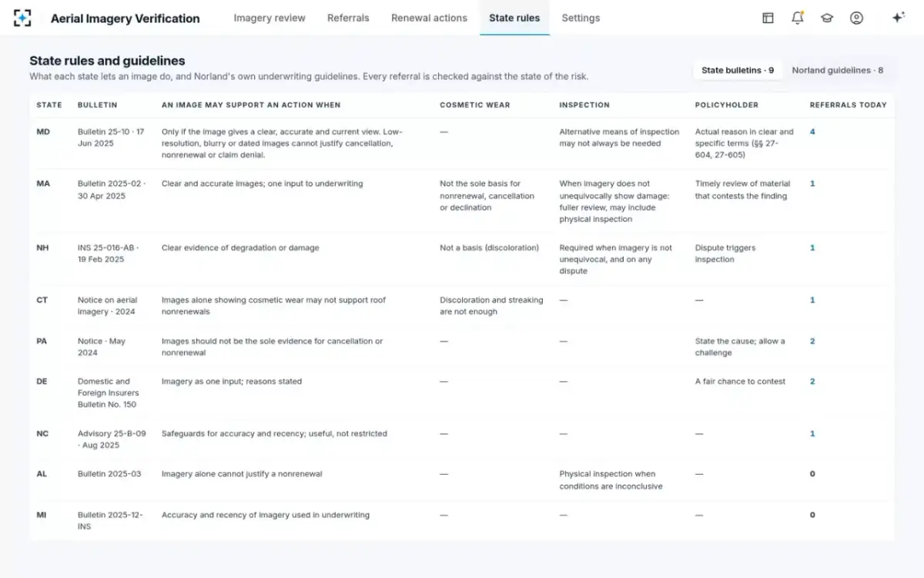
Task: Open the Referrals tab
Action: [x=348, y=18]
